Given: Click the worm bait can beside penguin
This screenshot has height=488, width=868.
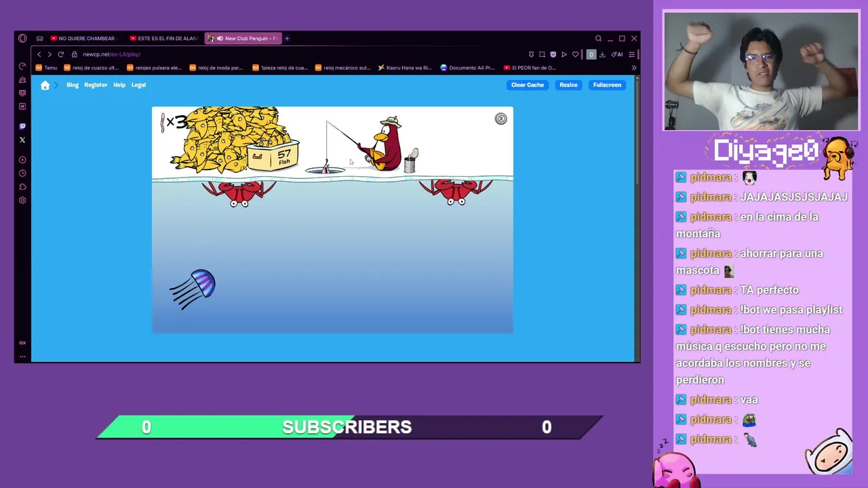Looking at the screenshot, I should tap(411, 161).
